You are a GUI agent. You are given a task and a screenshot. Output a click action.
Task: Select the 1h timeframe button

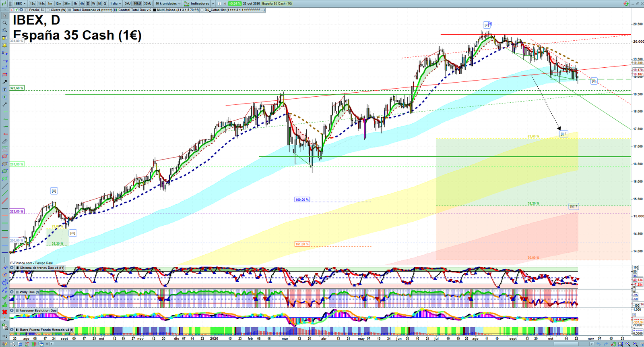point(75,4)
